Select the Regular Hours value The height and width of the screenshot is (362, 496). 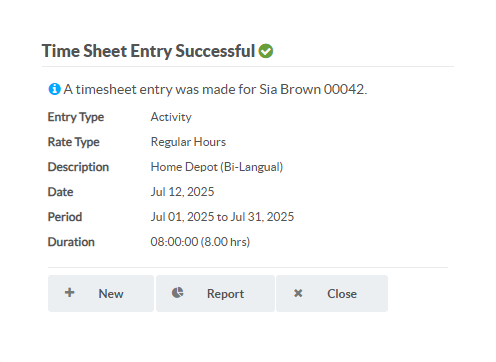point(188,142)
